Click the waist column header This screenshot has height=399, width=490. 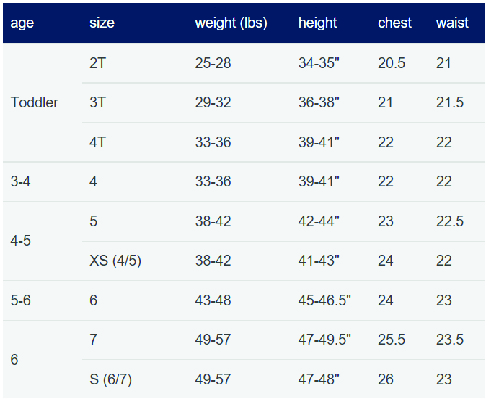(452, 23)
